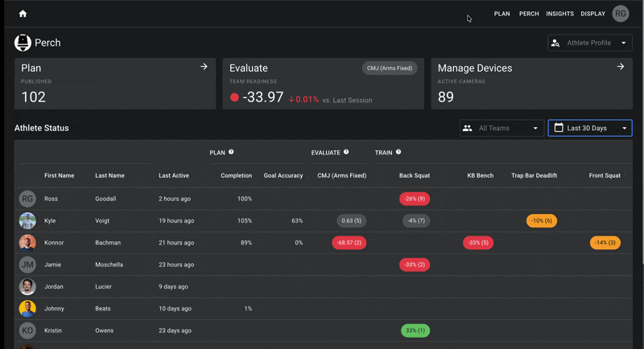Expand the All Teams dropdown

point(502,129)
